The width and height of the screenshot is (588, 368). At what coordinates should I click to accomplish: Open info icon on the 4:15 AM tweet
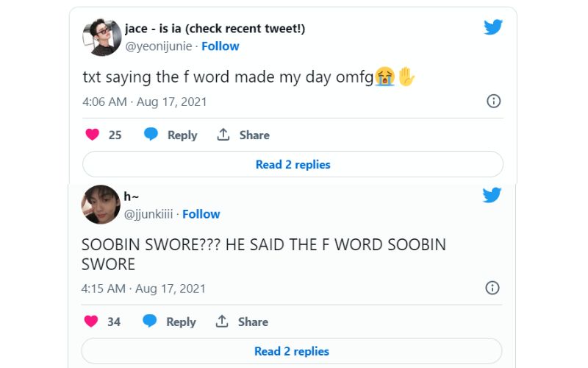492,288
